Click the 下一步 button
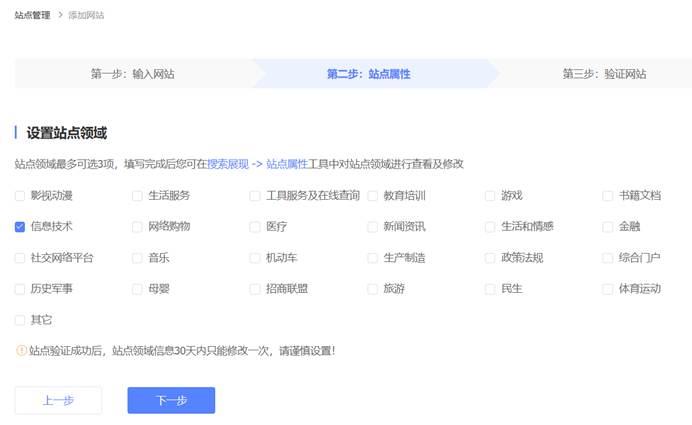Image resolution: width=692 pixels, height=425 pixels. pyautogui.click(x=171, y=400)
